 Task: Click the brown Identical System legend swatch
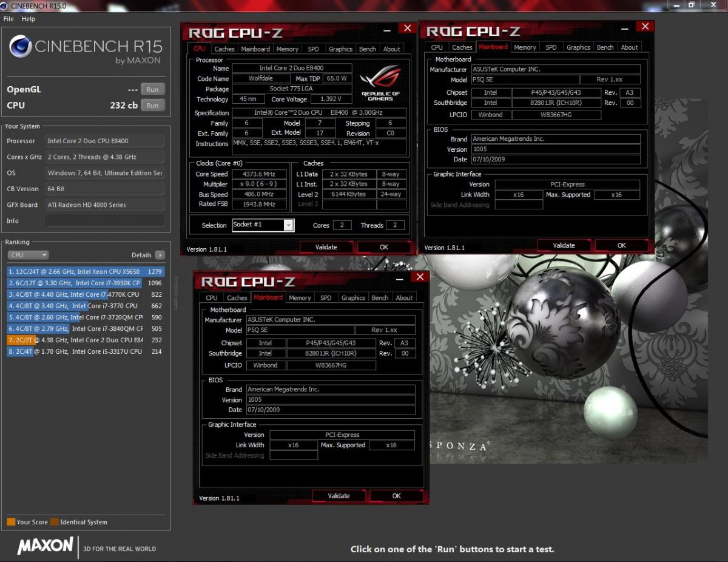55,522
